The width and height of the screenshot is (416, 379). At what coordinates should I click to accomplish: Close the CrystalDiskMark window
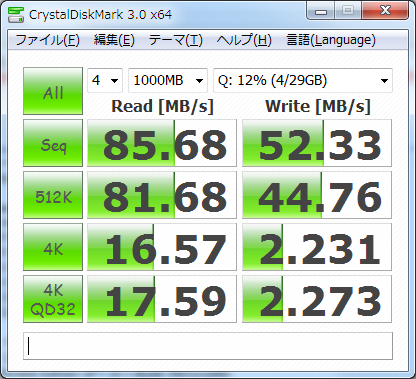tap(385, 11)
